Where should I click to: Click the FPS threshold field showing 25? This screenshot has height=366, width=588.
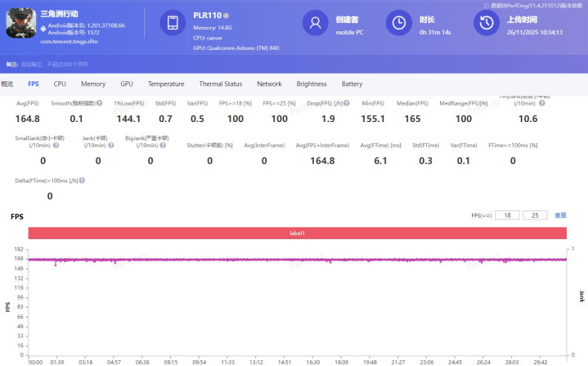pyautogui.click(x=535, y=215)
